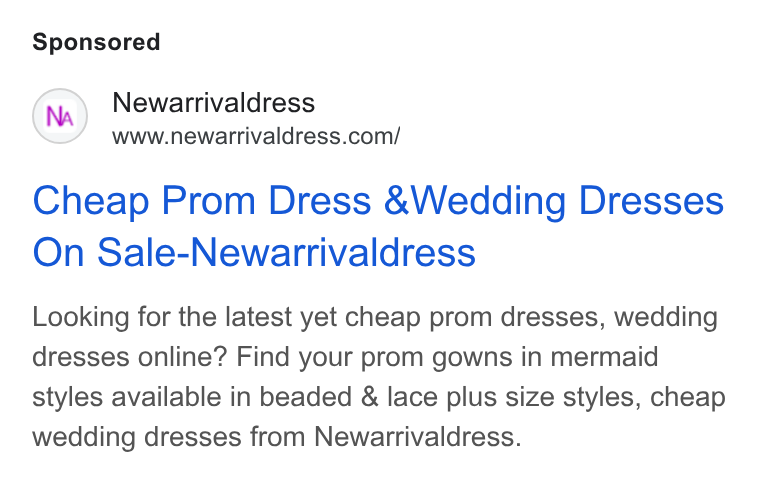
Task: Click the www.newarrivaldress.com/ URL text
Action: [256, 136]
